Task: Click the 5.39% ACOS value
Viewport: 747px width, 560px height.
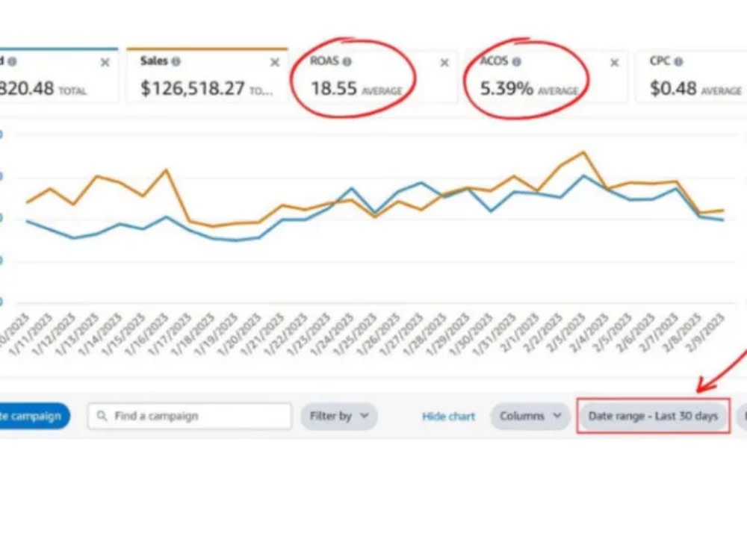Action: 506,89
